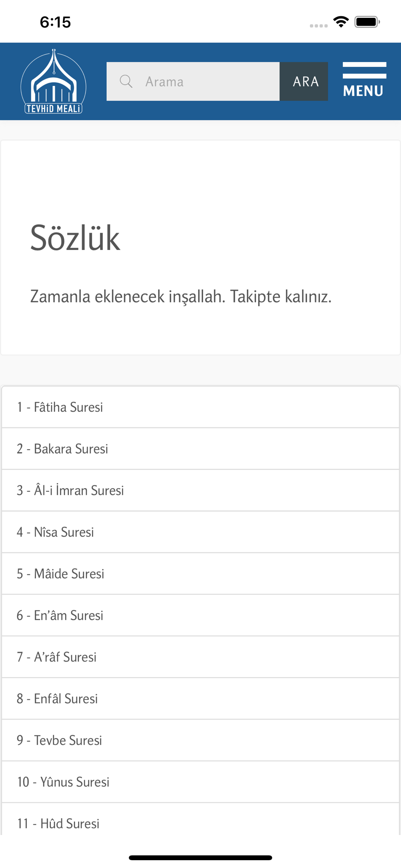The image size is (401, 868).
Task: Select 6 - En'âm Suresi
Action: tap(200, 615)
